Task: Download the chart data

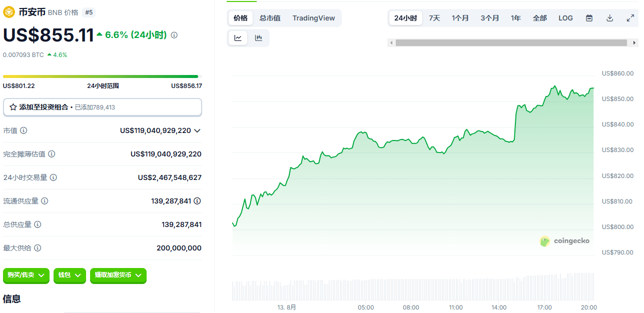Action: [x=610, y=18]
